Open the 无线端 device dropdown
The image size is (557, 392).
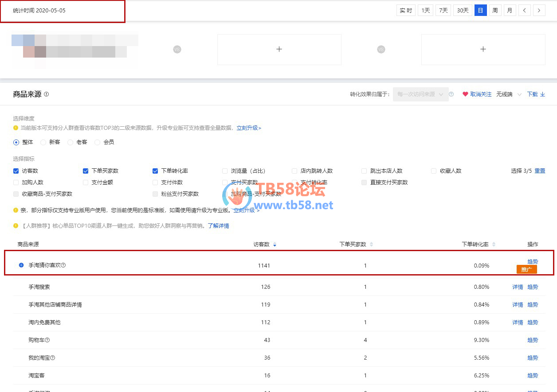(509, 94)
